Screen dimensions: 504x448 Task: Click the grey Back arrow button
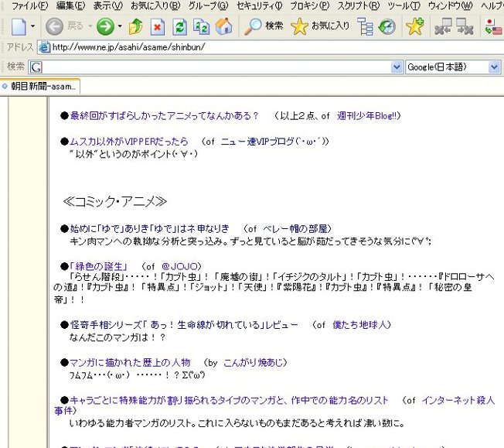pos(54,26)
